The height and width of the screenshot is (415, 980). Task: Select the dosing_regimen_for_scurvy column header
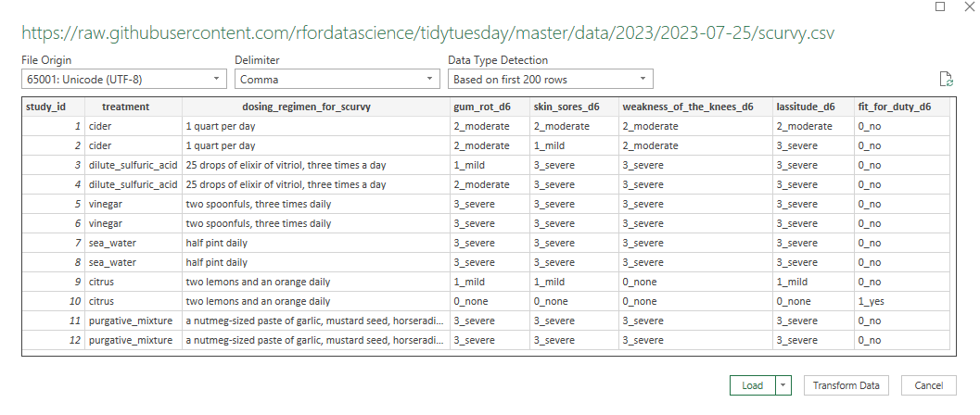click(315, 107)
